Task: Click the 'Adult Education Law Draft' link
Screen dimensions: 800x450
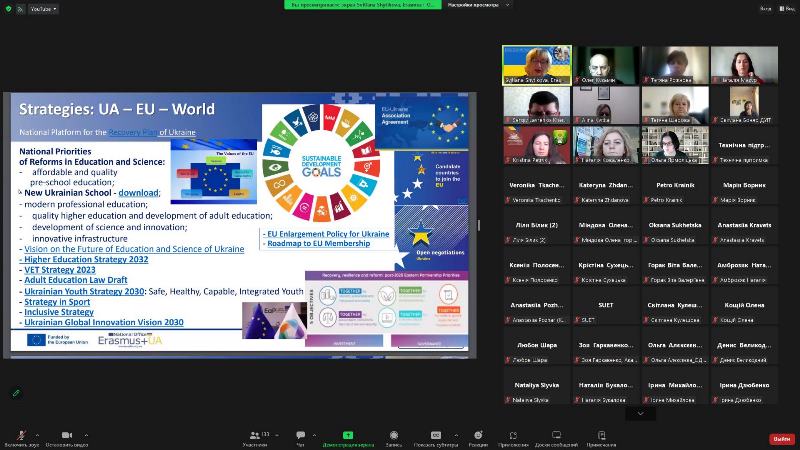Action: 76,280
